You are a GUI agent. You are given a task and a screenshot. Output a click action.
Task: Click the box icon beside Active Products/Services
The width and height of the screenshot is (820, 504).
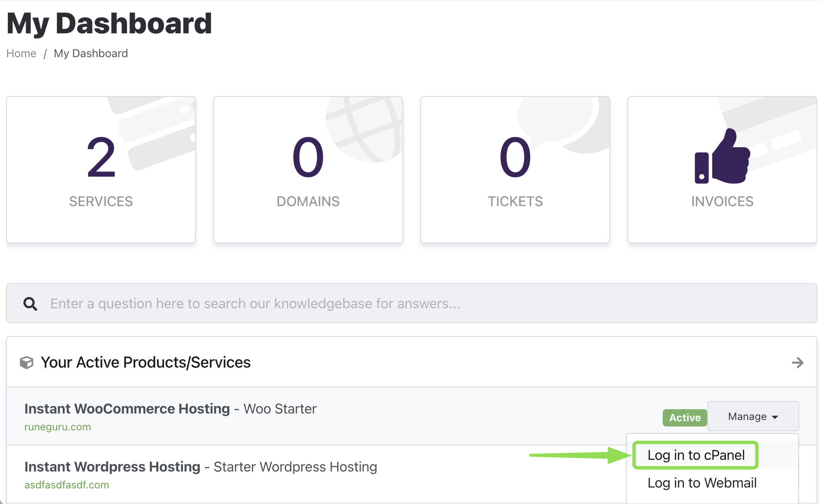coord(26,362)
